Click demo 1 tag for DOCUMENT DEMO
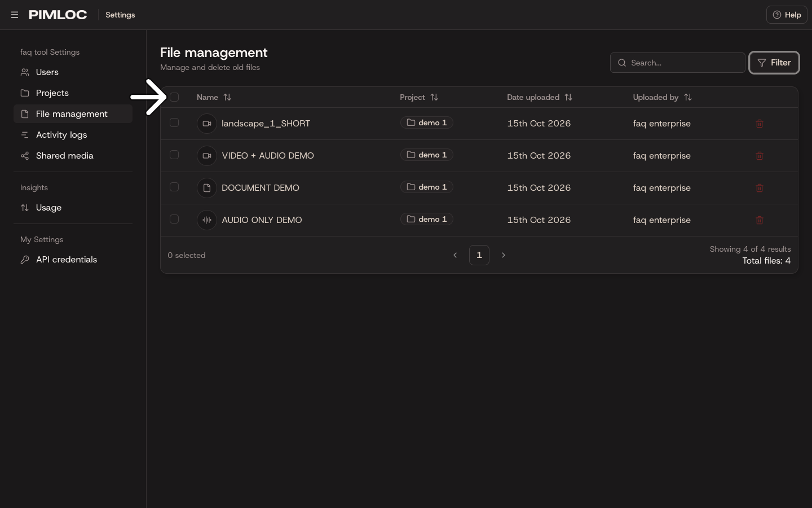Image resolution: width=812 pixels, height=508 pixels. (427, 187)
